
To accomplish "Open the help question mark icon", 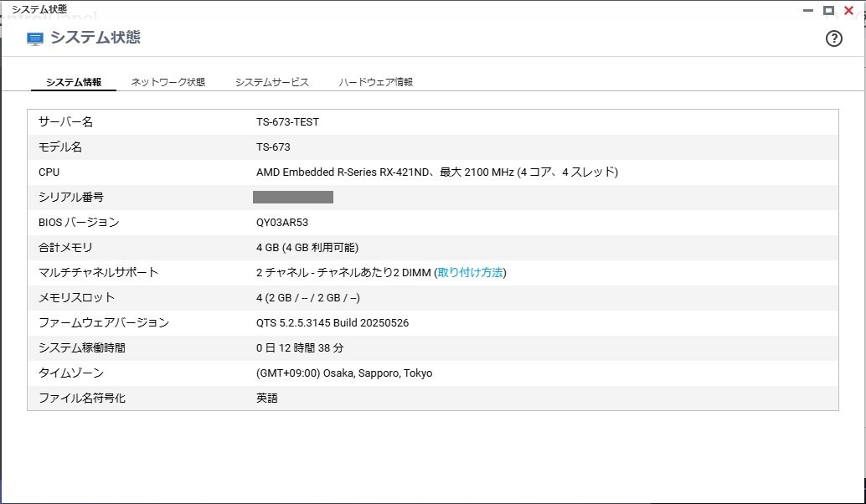I will (833, 38).
